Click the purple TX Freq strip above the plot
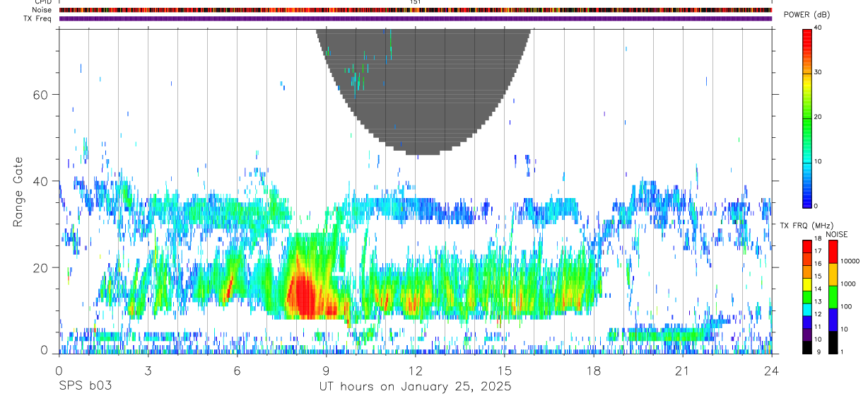Screen dimensions: 868x401 click(416, 18)
